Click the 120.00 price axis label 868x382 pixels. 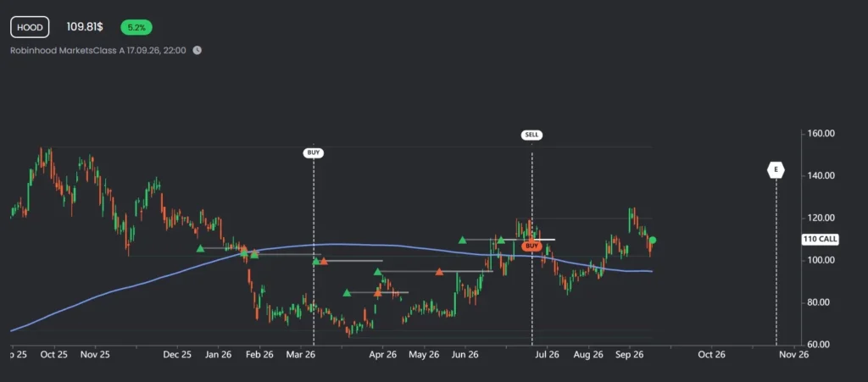(x=821, y=218)
